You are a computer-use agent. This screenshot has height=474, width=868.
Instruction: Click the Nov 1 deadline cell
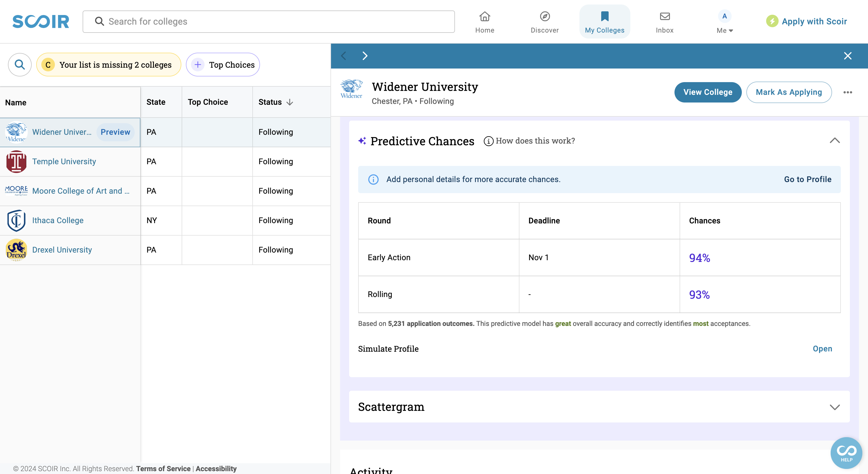click(599, 258)
